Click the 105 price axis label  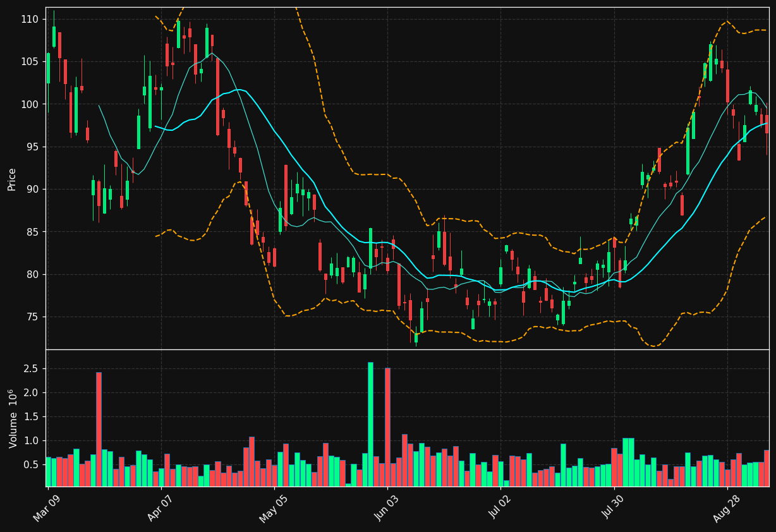pyautogui.click(x=30, y=61)
